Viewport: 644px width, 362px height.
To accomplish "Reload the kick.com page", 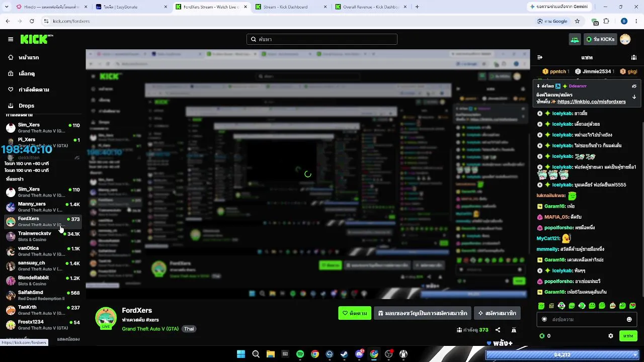I will coord(32,21).
